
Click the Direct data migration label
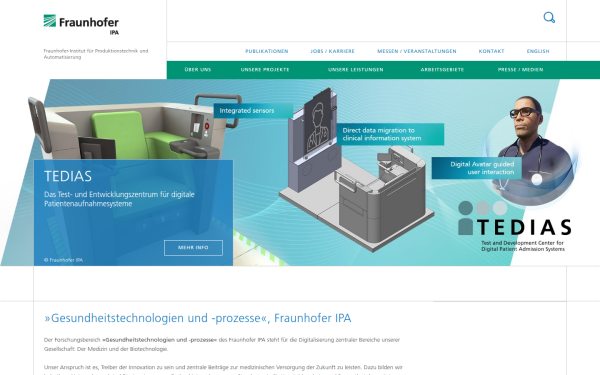(x=390, y=134)
